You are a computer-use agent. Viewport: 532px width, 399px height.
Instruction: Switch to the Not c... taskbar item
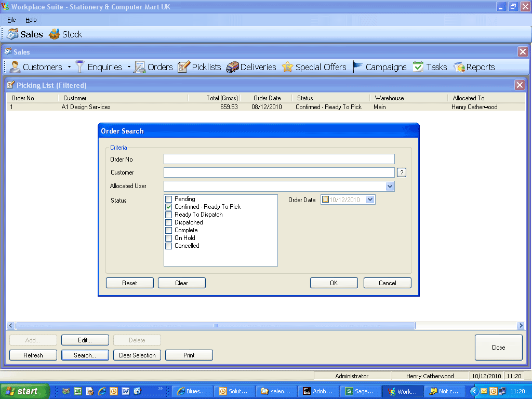click(x=445, y=391)
